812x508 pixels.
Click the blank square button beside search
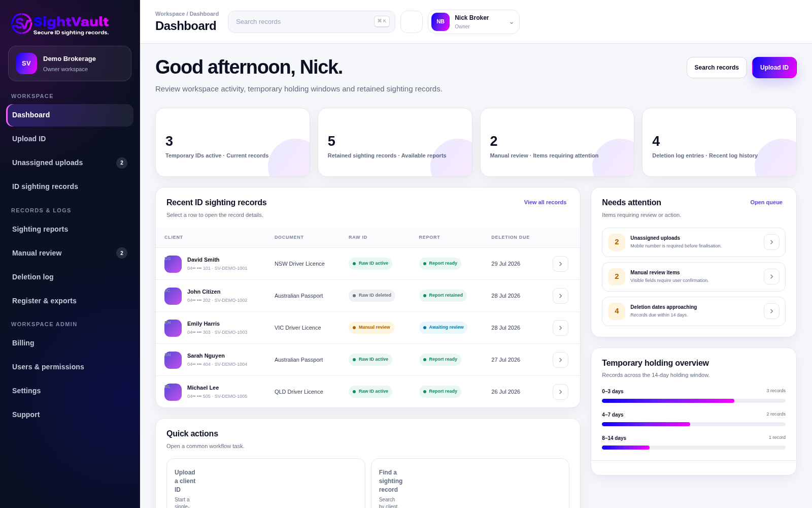(x=412, y=22)
